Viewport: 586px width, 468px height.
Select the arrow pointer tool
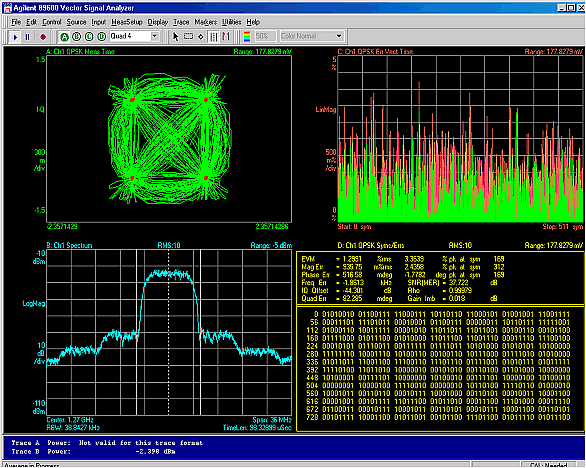point(176,37)
